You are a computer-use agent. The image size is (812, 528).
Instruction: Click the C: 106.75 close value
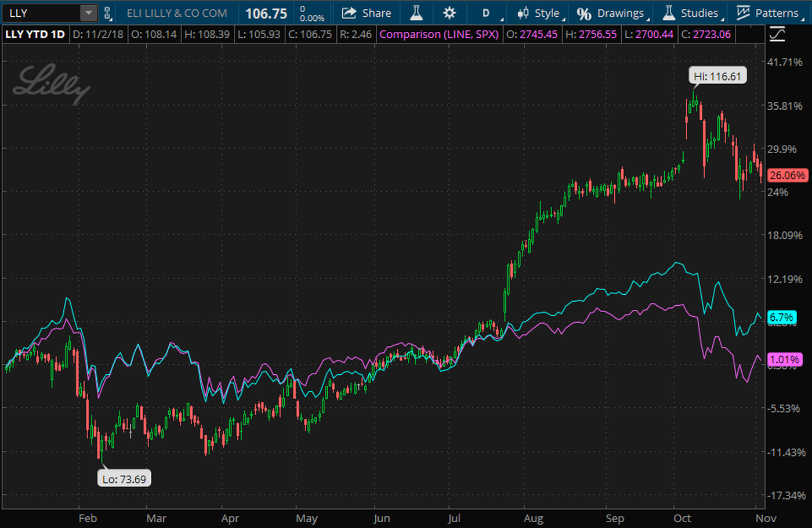tap(310, 34)
